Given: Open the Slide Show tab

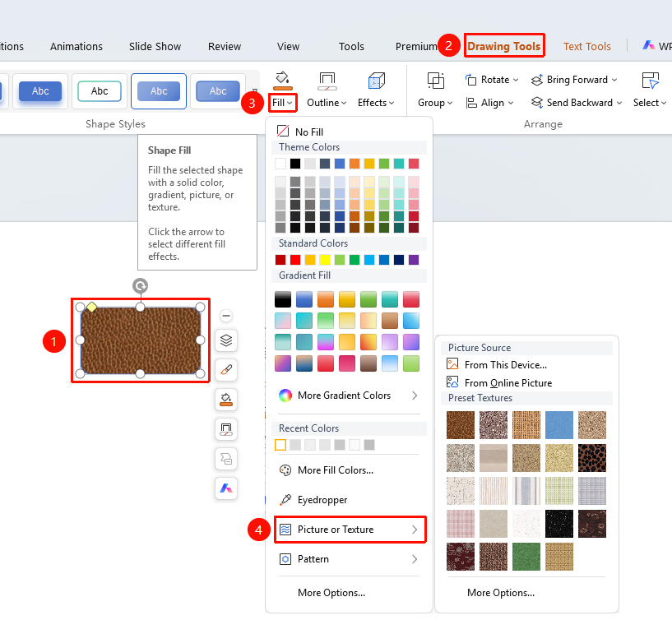Looking at the screenshot, I should point(155,46).
